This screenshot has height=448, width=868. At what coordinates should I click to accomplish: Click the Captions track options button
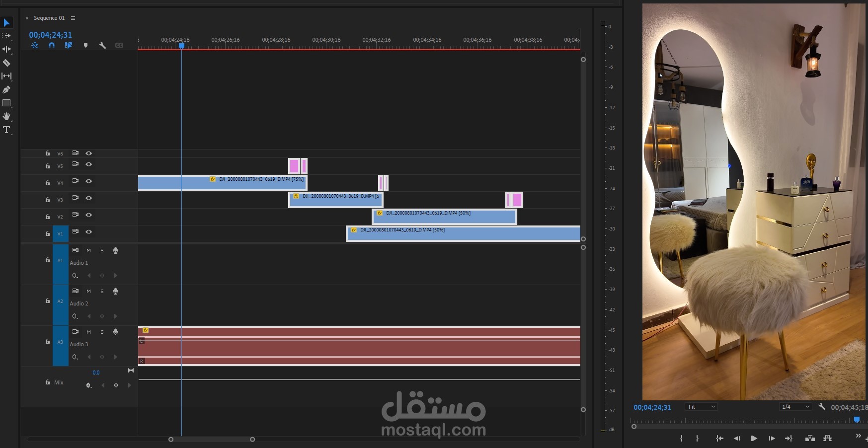click(x=119, y=45)
